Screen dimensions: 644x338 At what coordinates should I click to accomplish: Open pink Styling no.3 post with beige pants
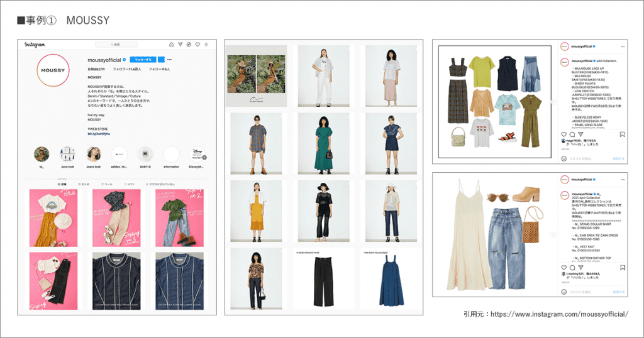116,218
